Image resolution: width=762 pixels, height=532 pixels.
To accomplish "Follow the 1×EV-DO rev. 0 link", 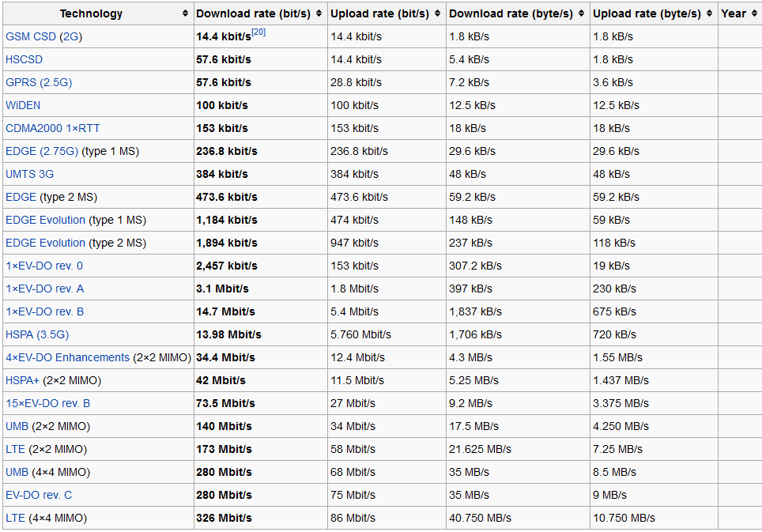I will tap(44, 266).
